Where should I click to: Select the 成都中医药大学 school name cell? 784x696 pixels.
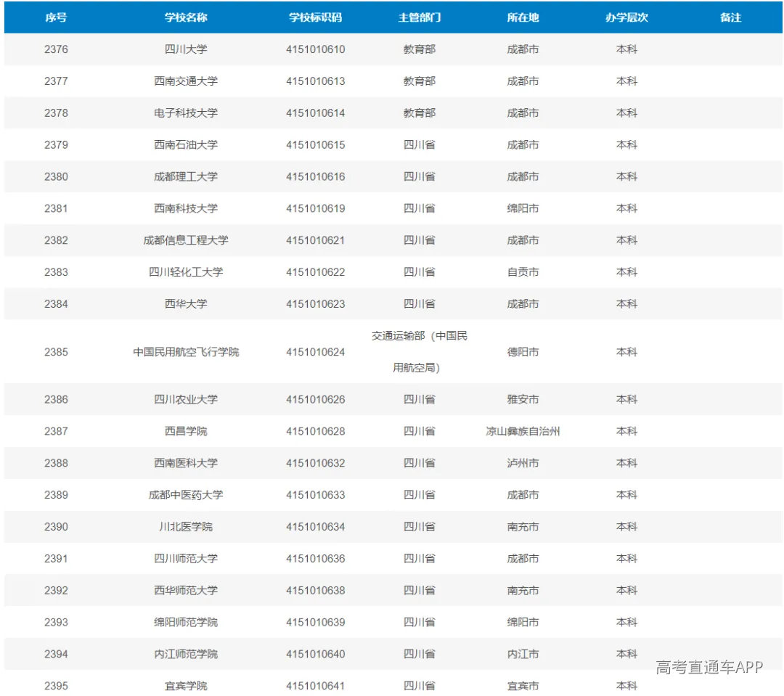pos(186,495)
